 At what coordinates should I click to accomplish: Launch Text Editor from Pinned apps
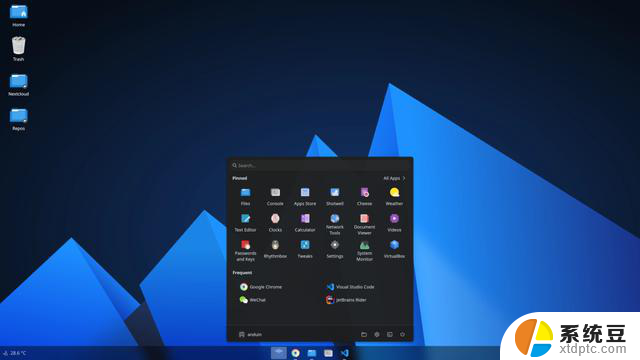(245, 223)
